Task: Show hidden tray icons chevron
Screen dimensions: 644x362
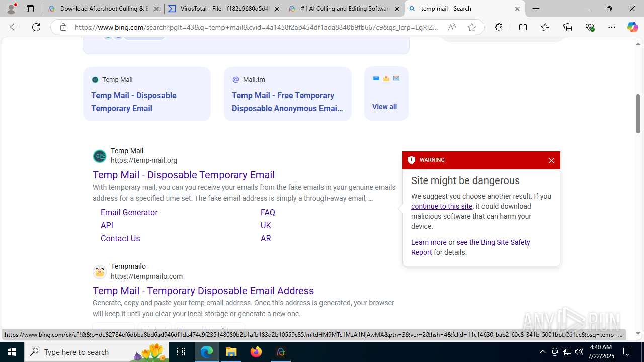Action: coord(542,352)
